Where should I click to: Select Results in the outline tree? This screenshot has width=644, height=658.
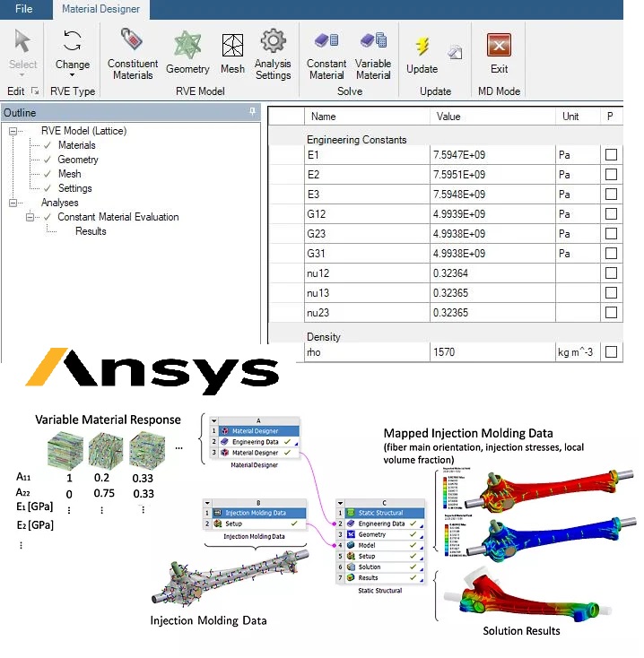tap(91, 231)
